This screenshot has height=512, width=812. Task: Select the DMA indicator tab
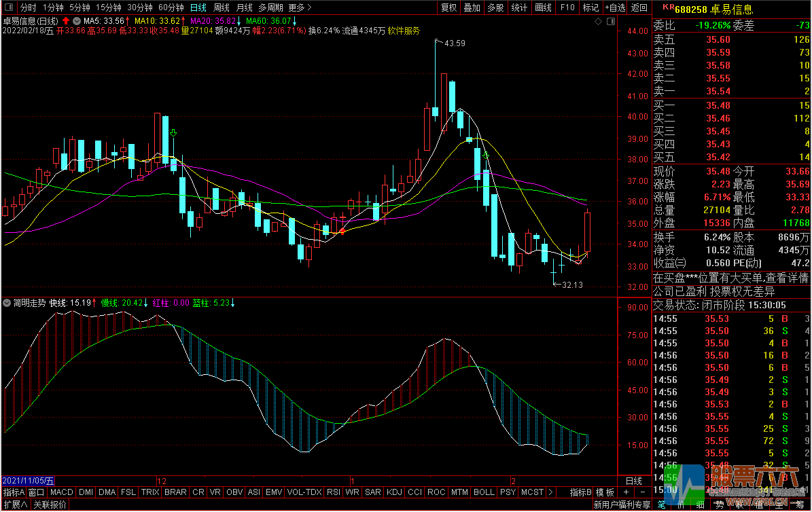coord(107,492)
